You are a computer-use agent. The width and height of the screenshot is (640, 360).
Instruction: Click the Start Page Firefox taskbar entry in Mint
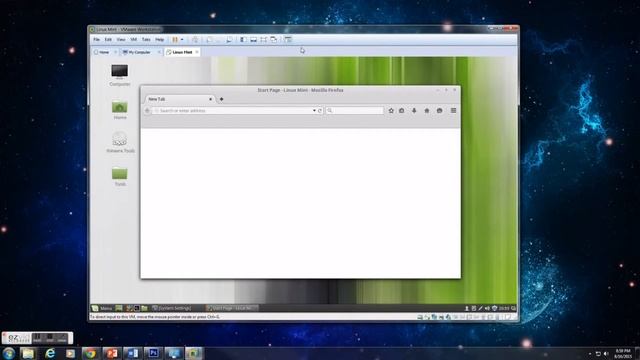[231, 308]
